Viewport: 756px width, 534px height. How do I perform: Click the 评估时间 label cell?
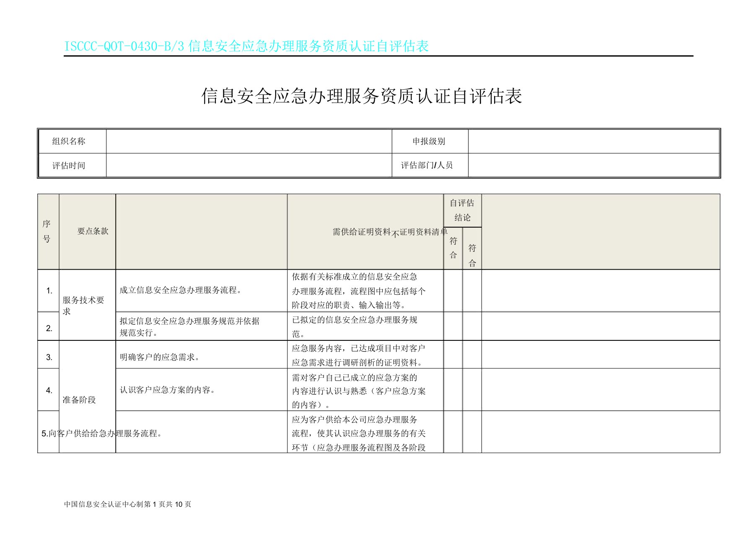(x=72, y=165)
